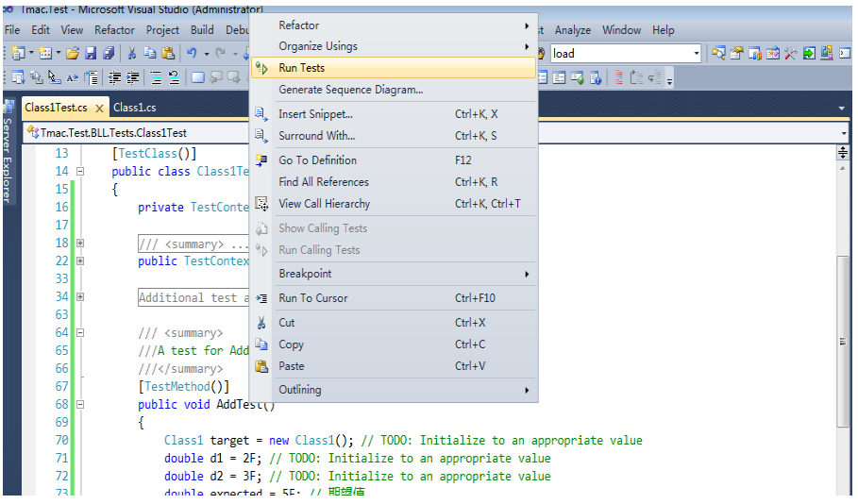Screen dimensions: 858x504
Task: Open the toolbar overflow options arrow
Action: point(669,80)
